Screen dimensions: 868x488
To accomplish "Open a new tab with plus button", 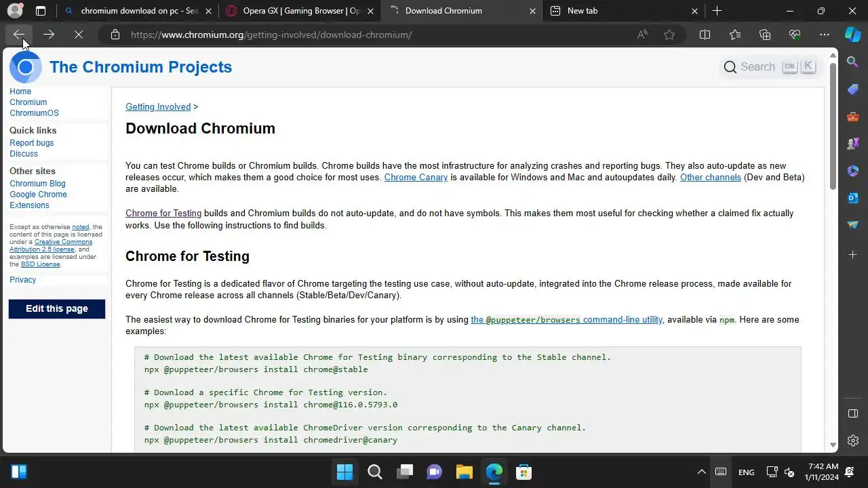I will pos(717,11).
